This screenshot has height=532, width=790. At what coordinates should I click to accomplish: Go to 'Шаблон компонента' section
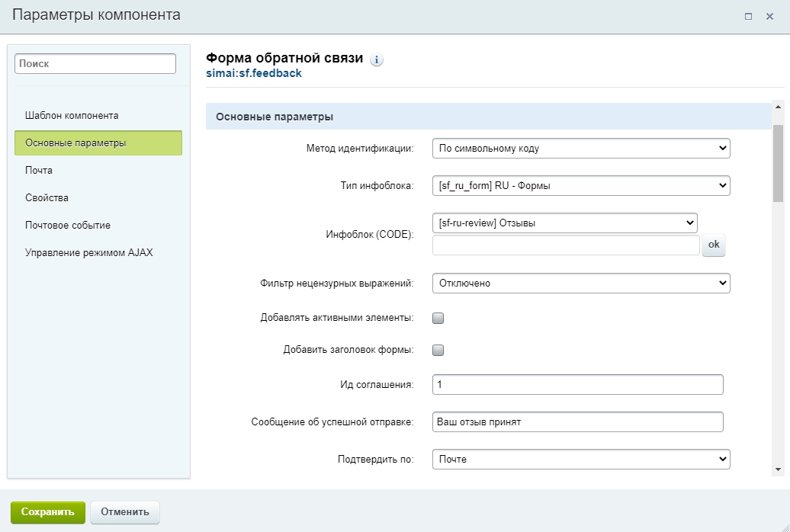pos(72,116)
